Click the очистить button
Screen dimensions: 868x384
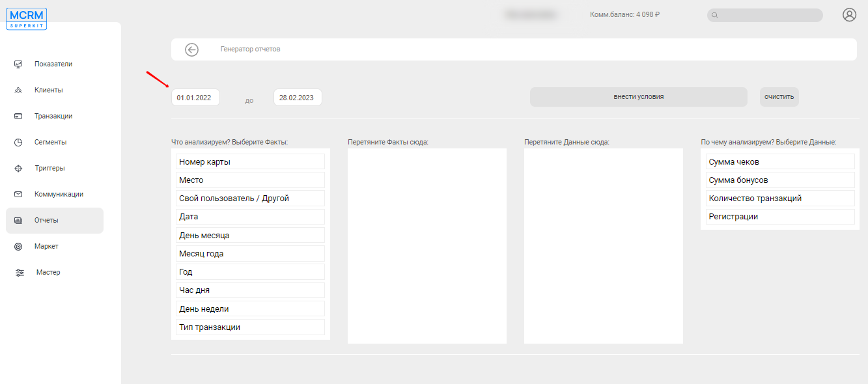click(x=779, y=96)
